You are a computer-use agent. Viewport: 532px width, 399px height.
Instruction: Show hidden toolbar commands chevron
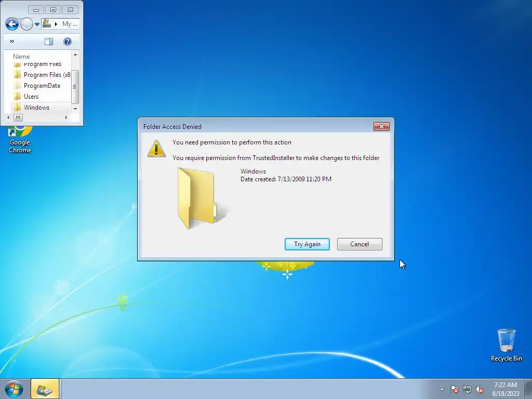[12, 42]
